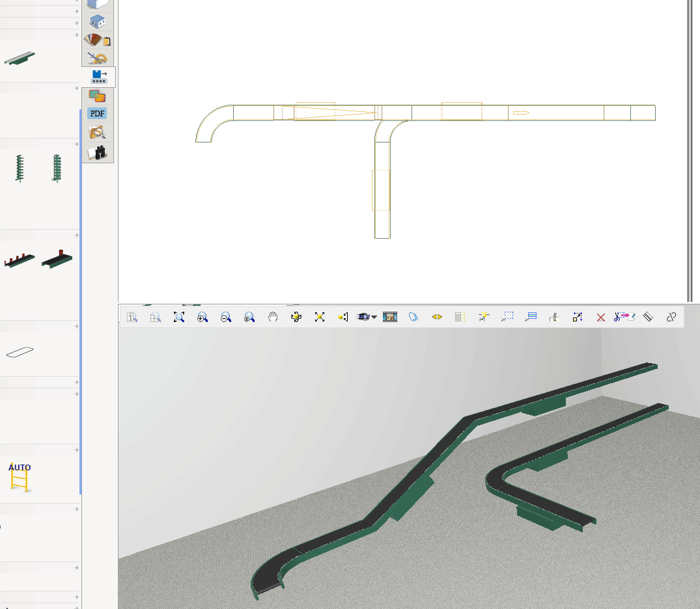
Task: Choose the dashed rectangle selection tool
Action: [x=507, y=318]
